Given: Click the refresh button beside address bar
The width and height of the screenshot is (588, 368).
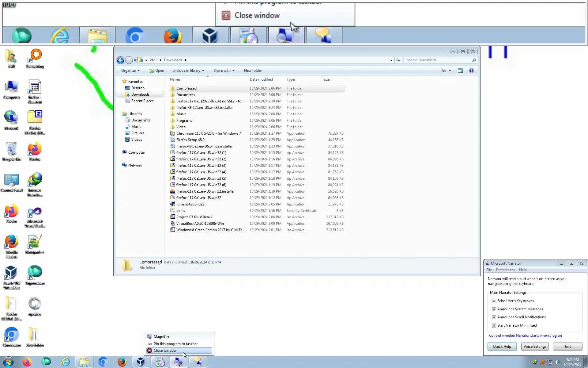Looking at the screenshot, I should click(x=398, y=60).
